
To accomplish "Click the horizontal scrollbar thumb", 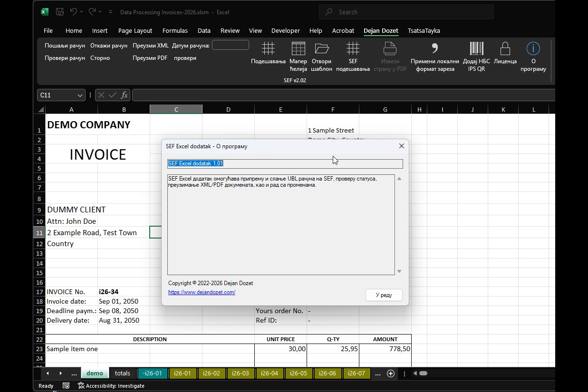I will click(x=423, y=373).
